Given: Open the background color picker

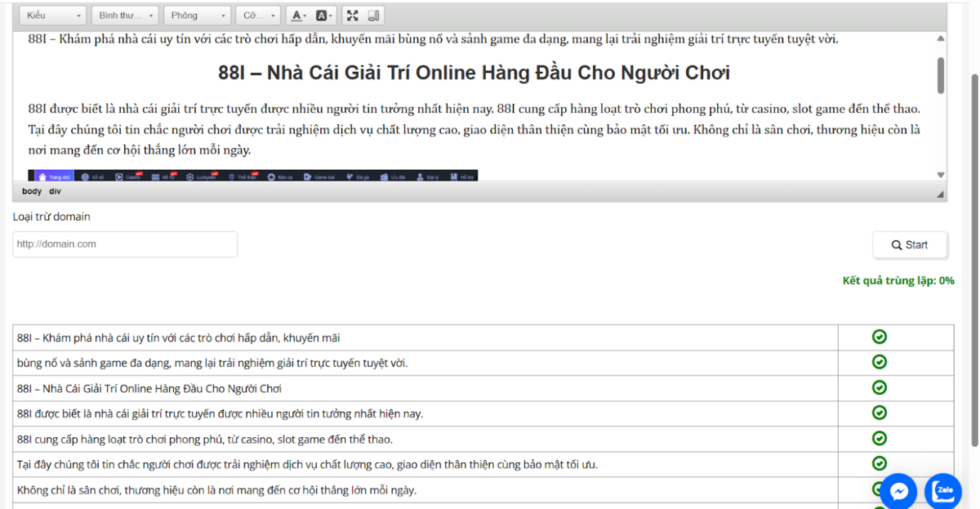Looking at the screenshot, I should tap(324, 16).
